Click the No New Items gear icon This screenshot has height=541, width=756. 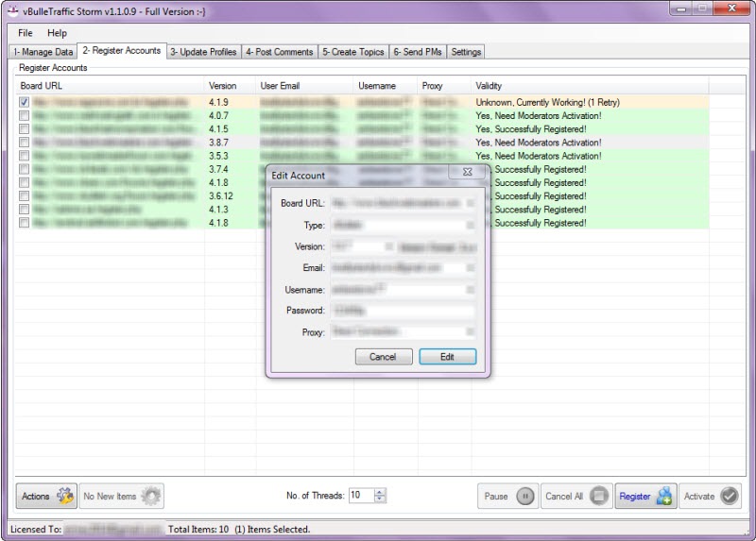pyautogui.click(x=150, y=496)
